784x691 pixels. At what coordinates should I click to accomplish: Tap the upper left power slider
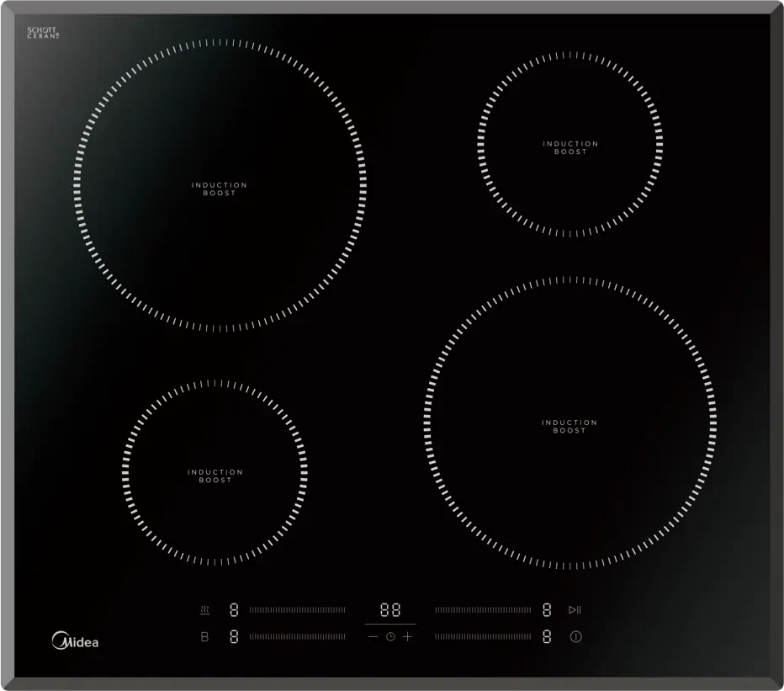[x=298, y=609]
